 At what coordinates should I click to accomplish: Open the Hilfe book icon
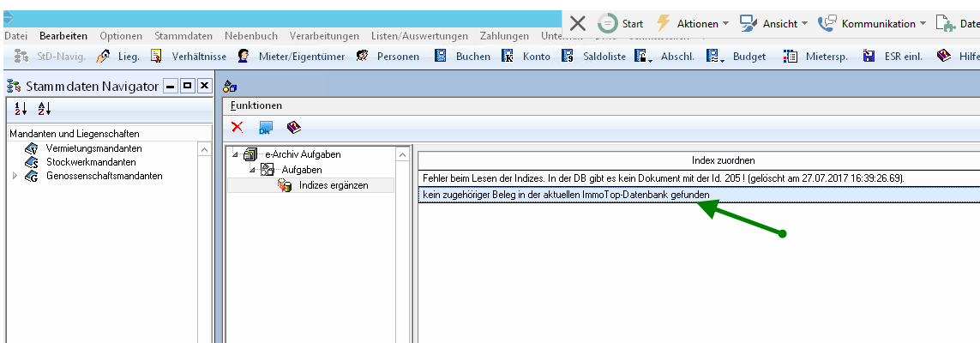point(944,57)
